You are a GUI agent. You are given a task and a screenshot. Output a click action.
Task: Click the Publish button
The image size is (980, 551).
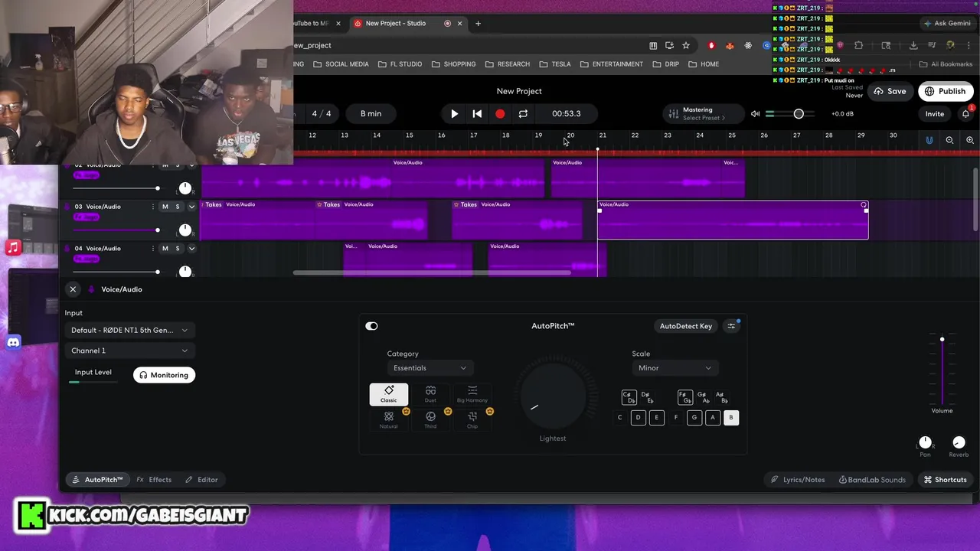pyautogui.click(x=946, y=91)
